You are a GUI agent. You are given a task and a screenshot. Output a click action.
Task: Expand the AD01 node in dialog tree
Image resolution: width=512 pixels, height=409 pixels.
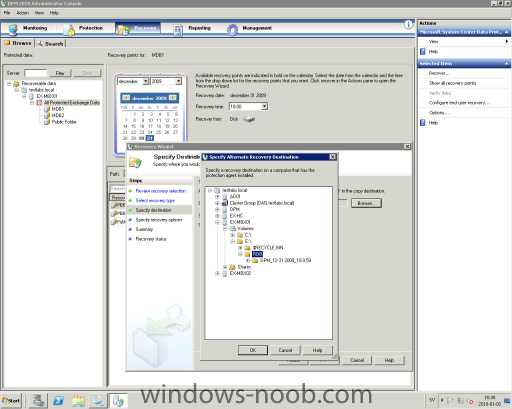217,197
